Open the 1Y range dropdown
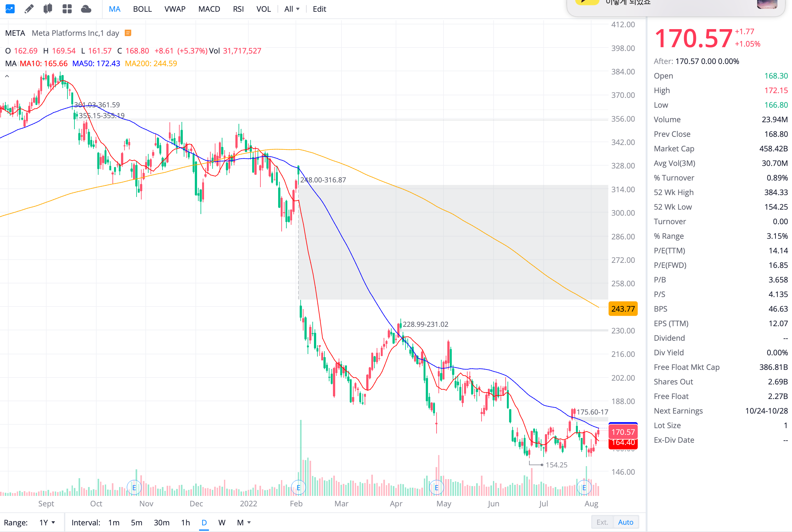792x532 pixels. point(47,522)
